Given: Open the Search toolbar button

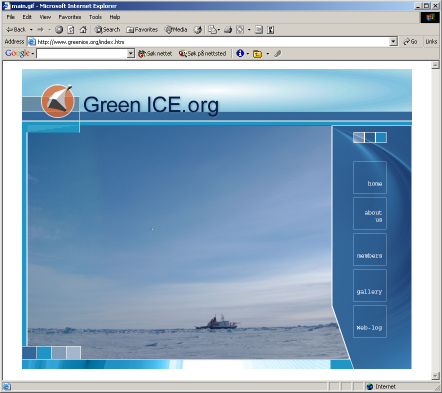Looking at the screenshot, I should [x=107, y=30].
